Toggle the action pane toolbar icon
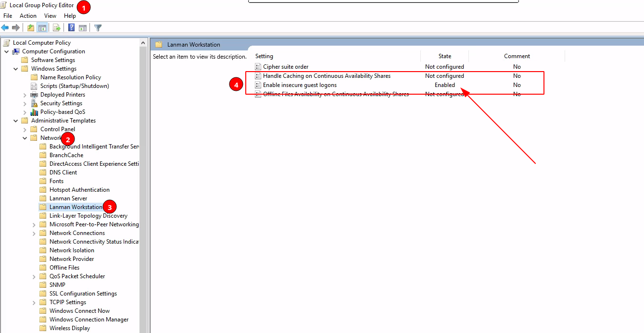The width and height of the screenshot is (644, 333). tap(83, 28)
